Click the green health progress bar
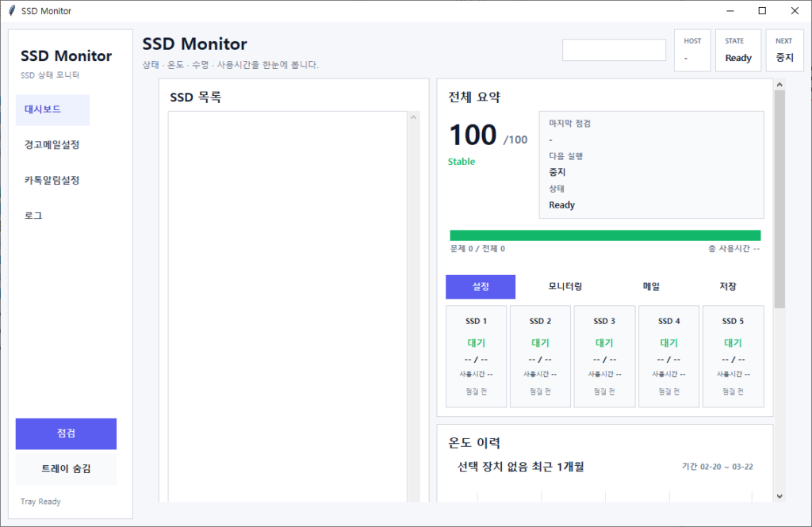812x527 pixels. click(x=605, y=235)
